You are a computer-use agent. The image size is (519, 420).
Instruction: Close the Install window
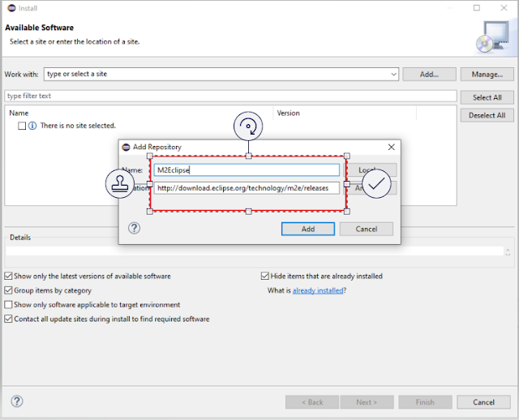point(504,7)
